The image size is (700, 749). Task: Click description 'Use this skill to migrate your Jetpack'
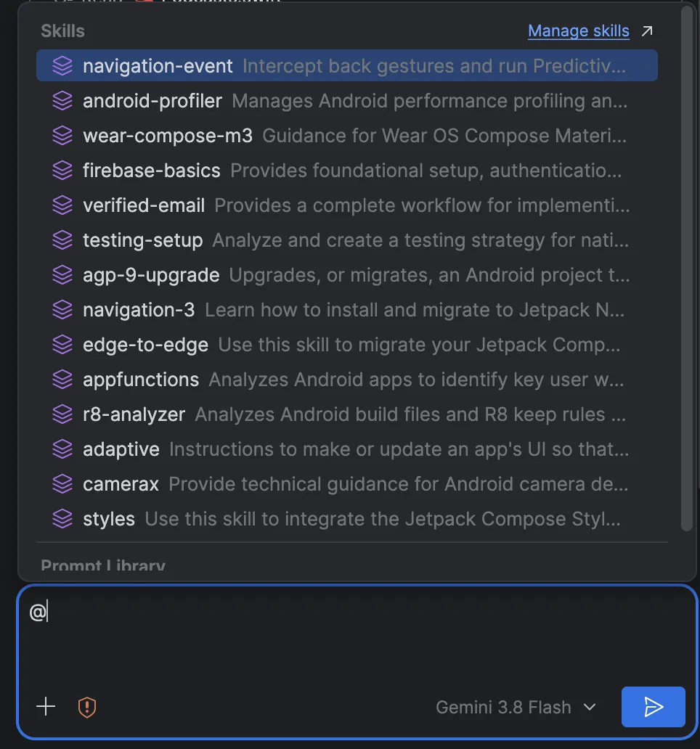pyautogui.click(x=382, y=345)
